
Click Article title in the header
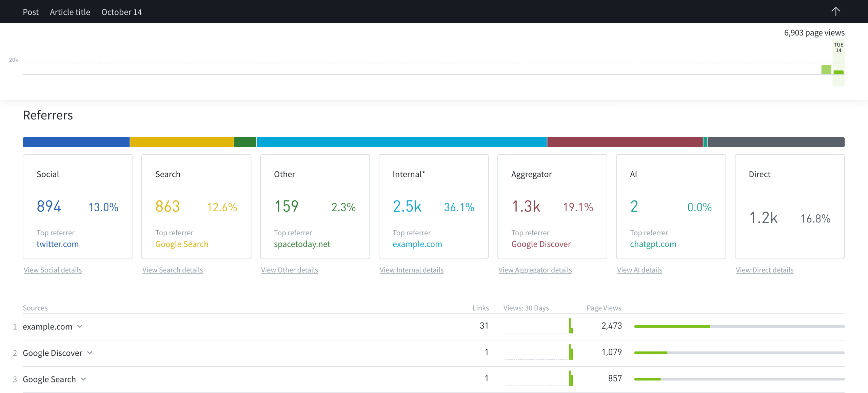coord(70,12)
